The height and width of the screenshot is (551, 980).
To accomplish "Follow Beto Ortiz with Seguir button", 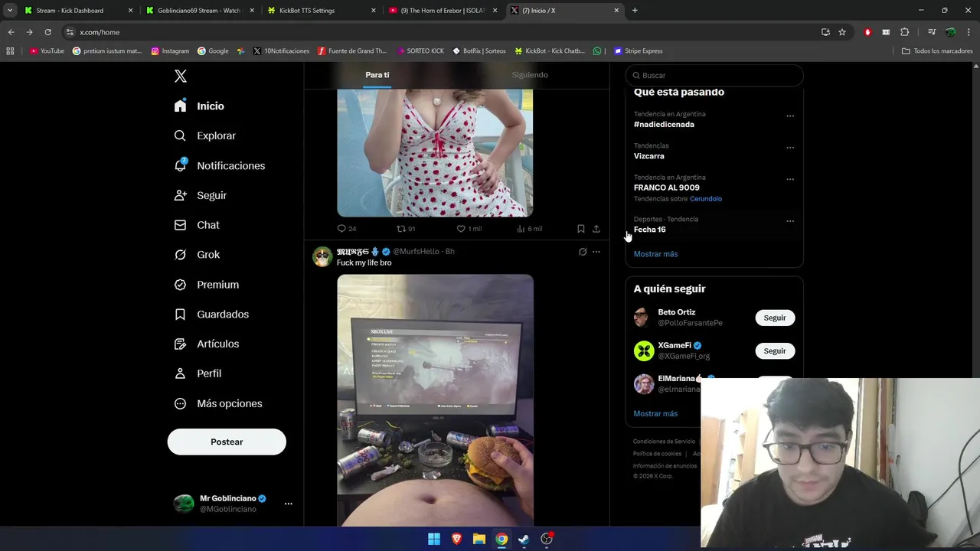I will pos(775,318).
